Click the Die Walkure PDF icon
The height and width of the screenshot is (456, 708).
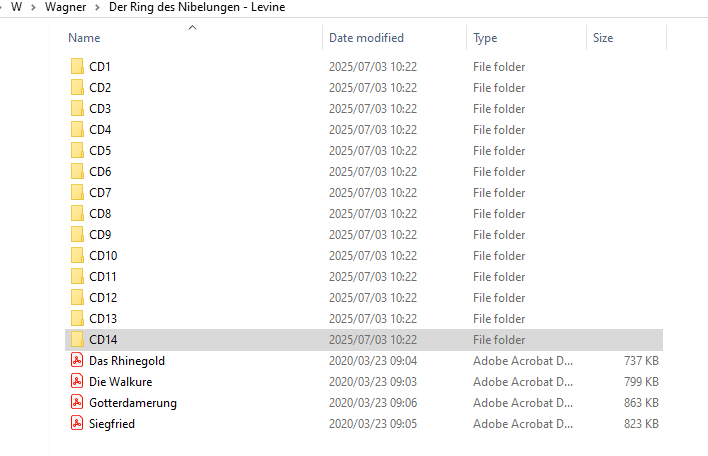(x=77, y=382)
